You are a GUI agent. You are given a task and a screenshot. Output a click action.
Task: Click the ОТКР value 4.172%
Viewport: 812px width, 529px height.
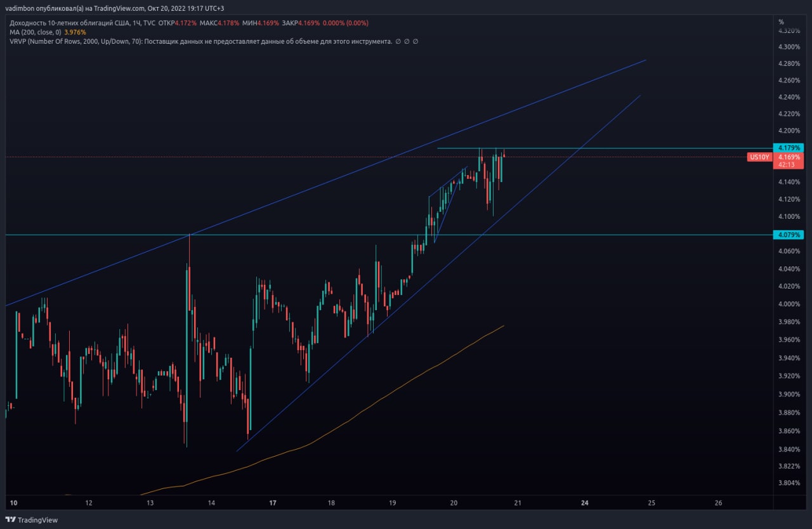coord(186,23)
